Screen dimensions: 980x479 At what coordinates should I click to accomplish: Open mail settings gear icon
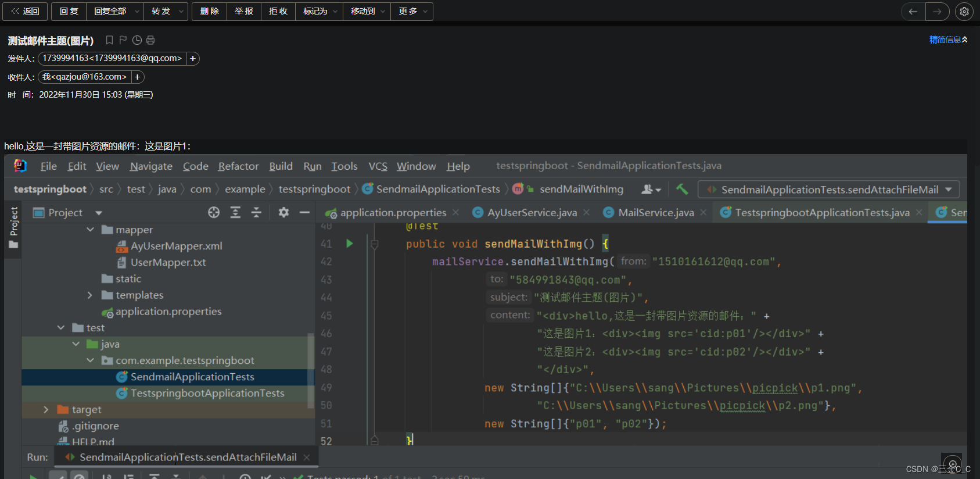964,11
